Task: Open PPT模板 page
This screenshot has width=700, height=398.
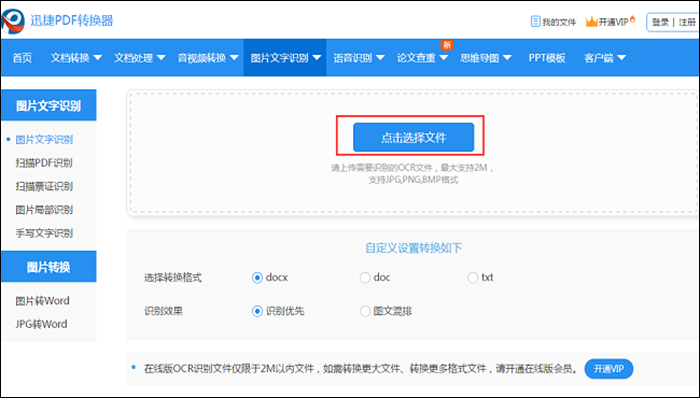Action: click(x=547, y=58)
